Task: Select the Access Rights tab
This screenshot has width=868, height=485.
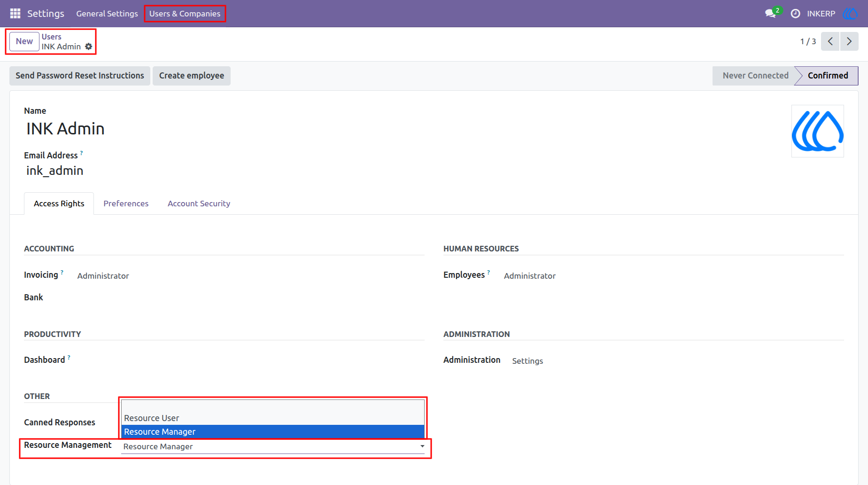Action: pyautogui.click(x=59, y=203)
